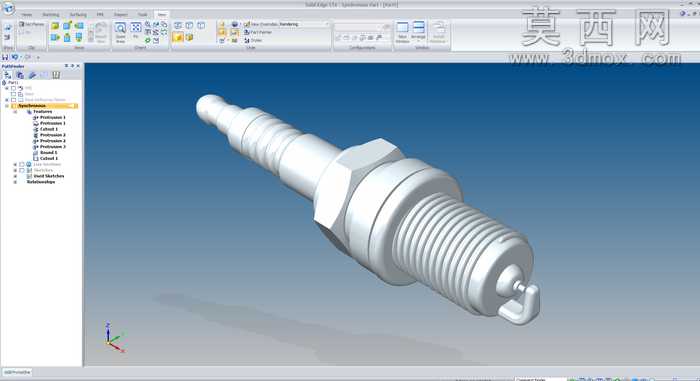Expand the Base Reference Planes node
Viewport: 700px width, 381px height.
[7, 100]
